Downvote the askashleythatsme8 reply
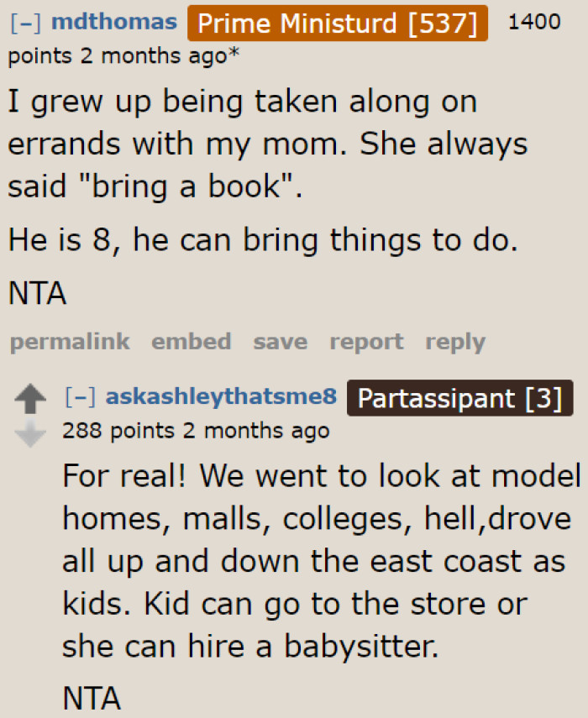 (x=32, y=433)
